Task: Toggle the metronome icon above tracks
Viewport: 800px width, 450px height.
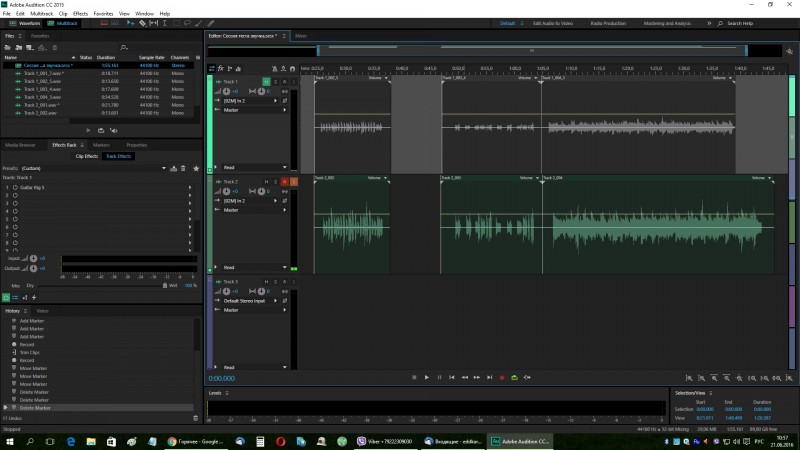Action: click(274, 68)
